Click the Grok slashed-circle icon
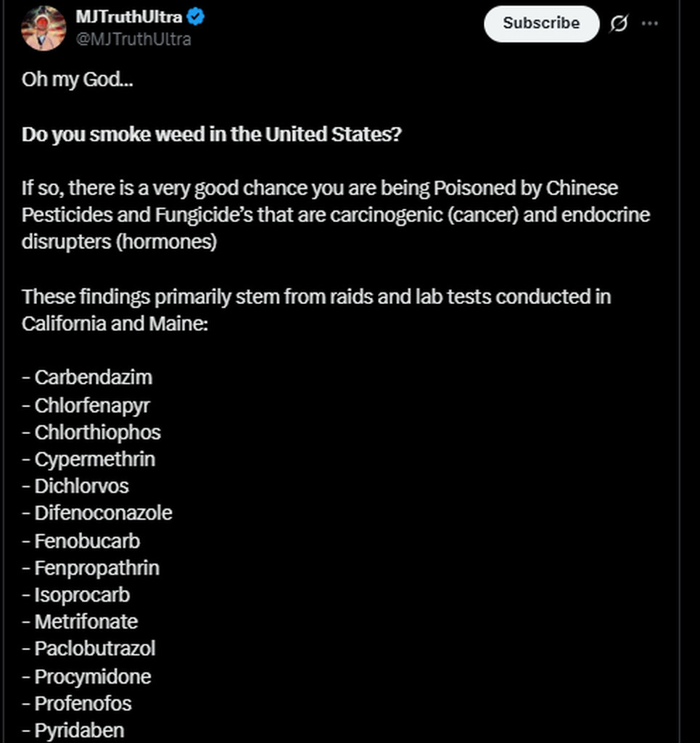This screenshot has width=700, height=743. (x=619, y=24)
